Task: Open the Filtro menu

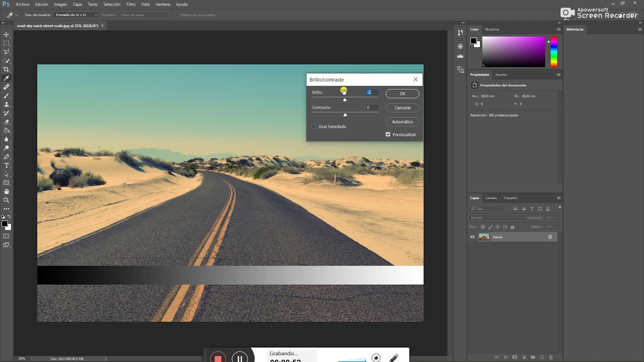Action: click(131, 4)
